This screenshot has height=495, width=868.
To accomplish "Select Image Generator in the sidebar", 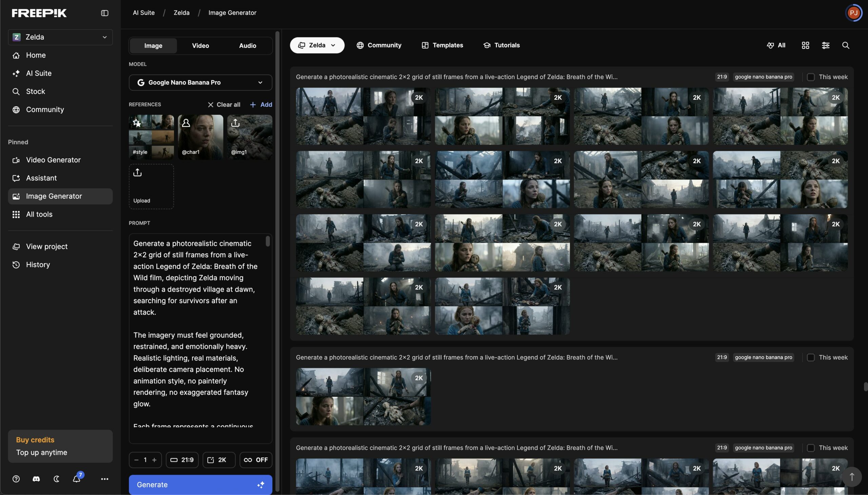I will (60, 196).
